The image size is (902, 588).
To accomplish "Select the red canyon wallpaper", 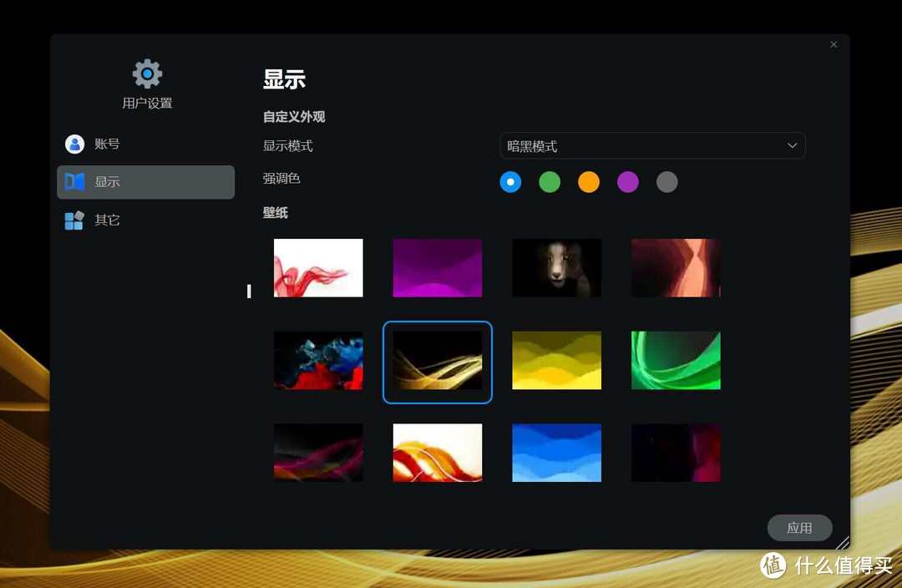I will [676, 268].
